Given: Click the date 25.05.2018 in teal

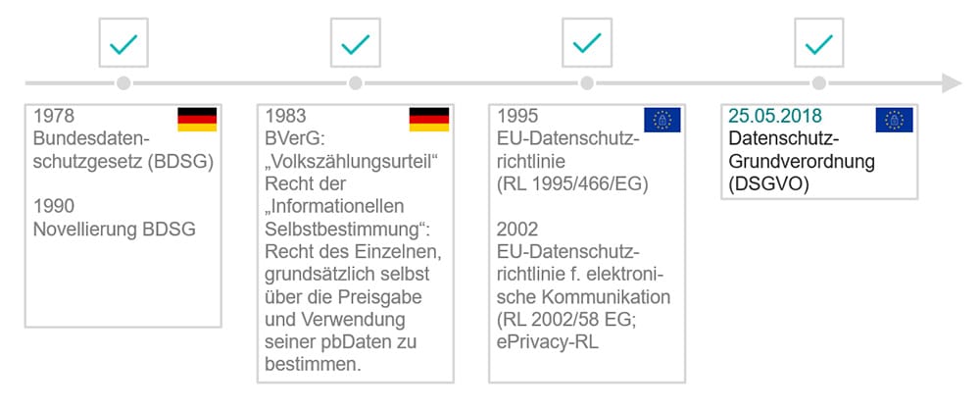Looking at the screenshot, I should (x=775, y=116).
